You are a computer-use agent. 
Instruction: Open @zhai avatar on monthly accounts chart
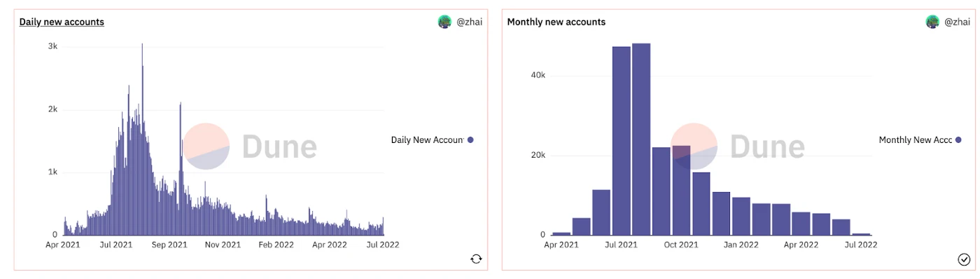(x=932, y=22)
